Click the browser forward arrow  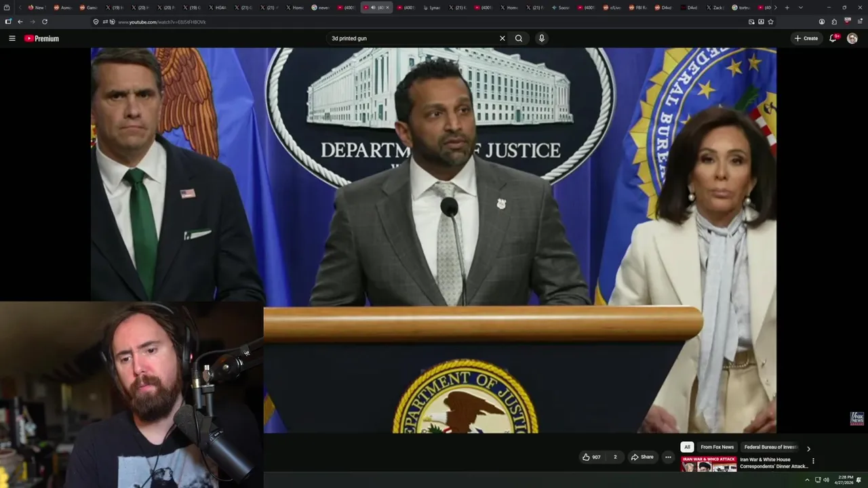click(33, 22)
